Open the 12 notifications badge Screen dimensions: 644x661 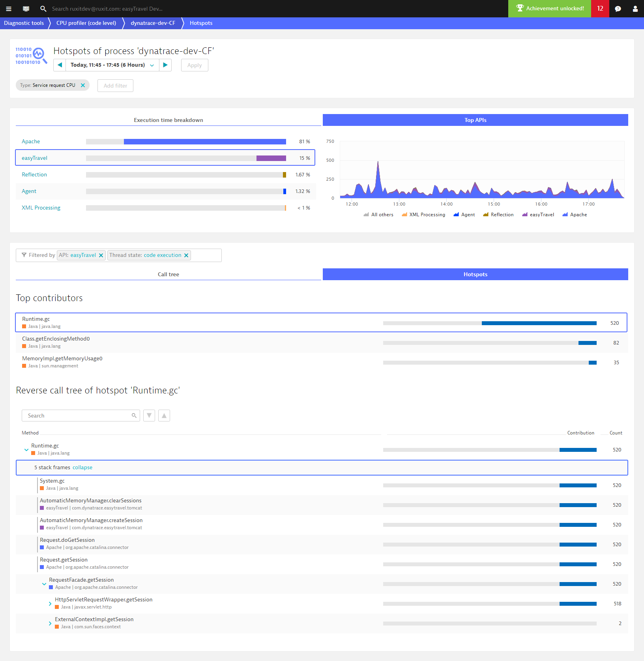point(600,9)
